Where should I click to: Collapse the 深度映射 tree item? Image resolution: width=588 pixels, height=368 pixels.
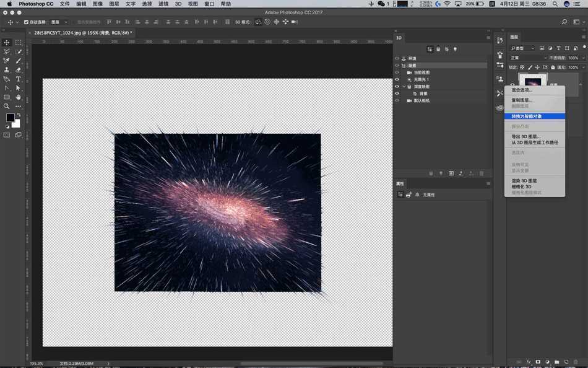click(x=404, y=86)
